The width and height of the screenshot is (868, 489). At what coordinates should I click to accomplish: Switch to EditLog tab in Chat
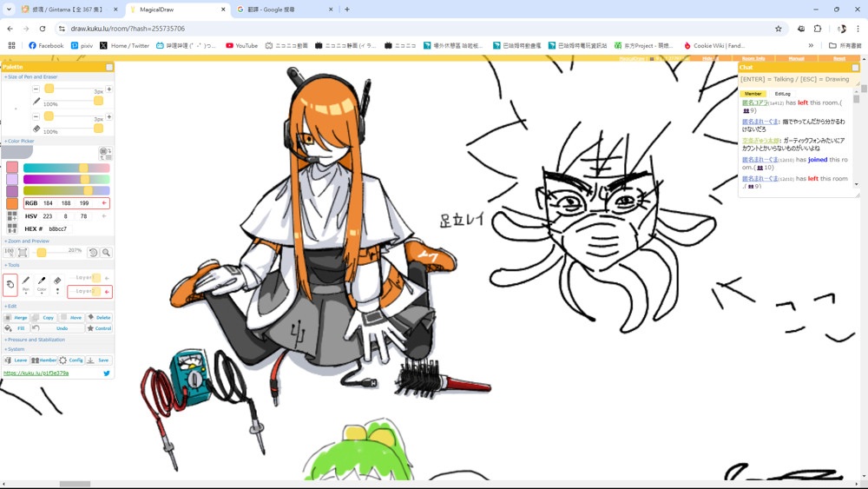[x=782, y=94]
